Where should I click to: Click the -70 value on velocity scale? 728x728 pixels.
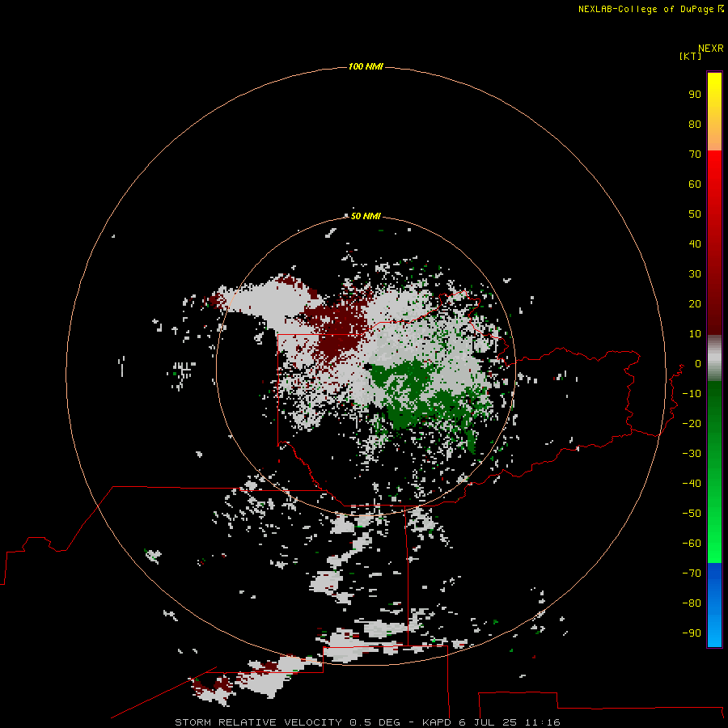pos(692,574)
